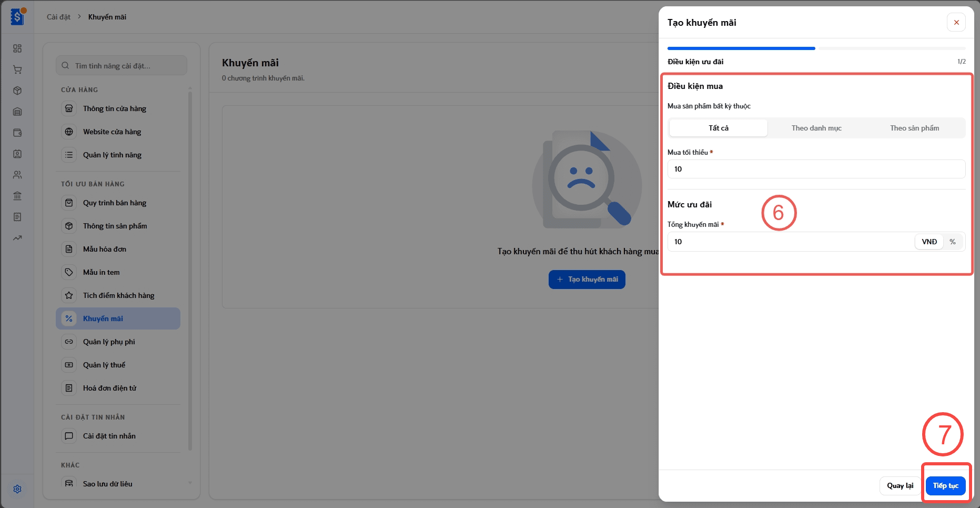
Task: Click the globe icon beside Website cửa hàng
Action: click(x=69, y=132)
